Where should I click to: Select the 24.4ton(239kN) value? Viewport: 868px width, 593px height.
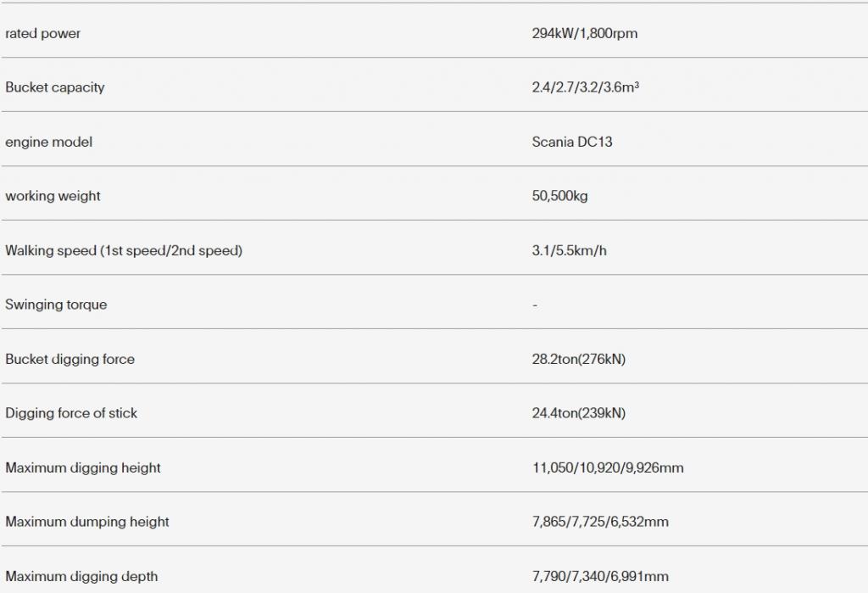click(578, 413)
